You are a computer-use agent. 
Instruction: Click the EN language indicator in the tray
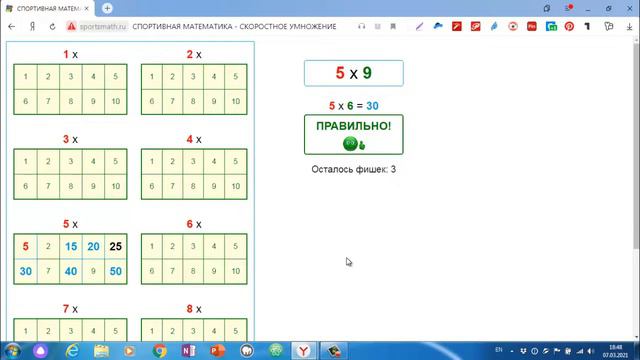point(498,350)
